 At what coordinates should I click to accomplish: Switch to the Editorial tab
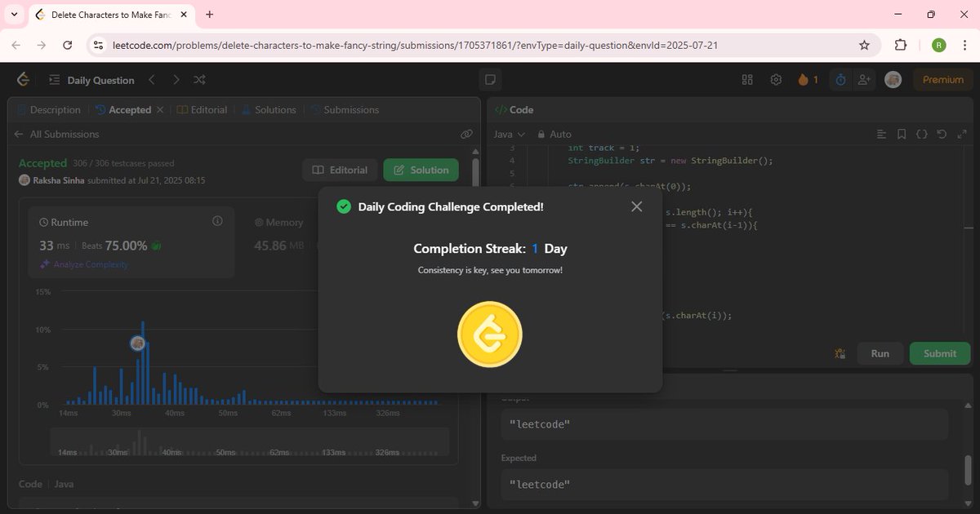click(203, 110)
